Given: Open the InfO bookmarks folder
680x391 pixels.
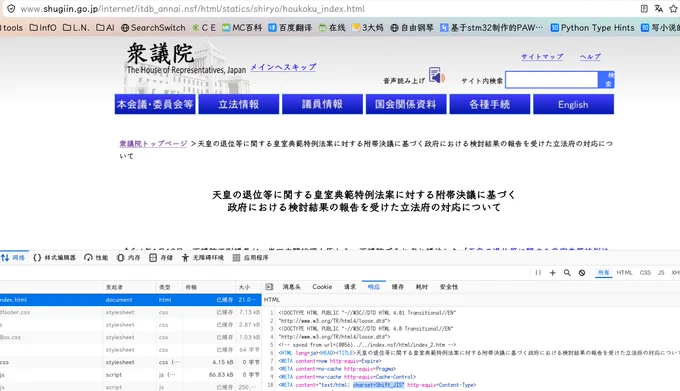Looking at the screenshot, I should click(43, 28).
